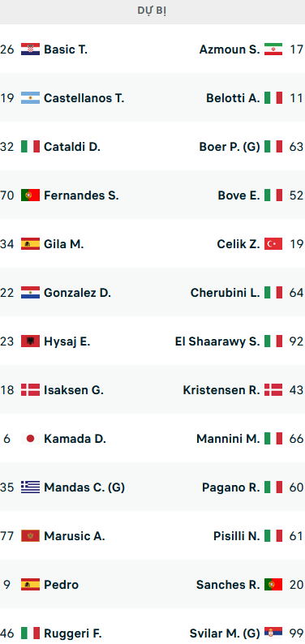This screenshot has height=644, width=305.
Task: Click the Iran flag next to Azmoun S.
Action: (x=273, y=49)
